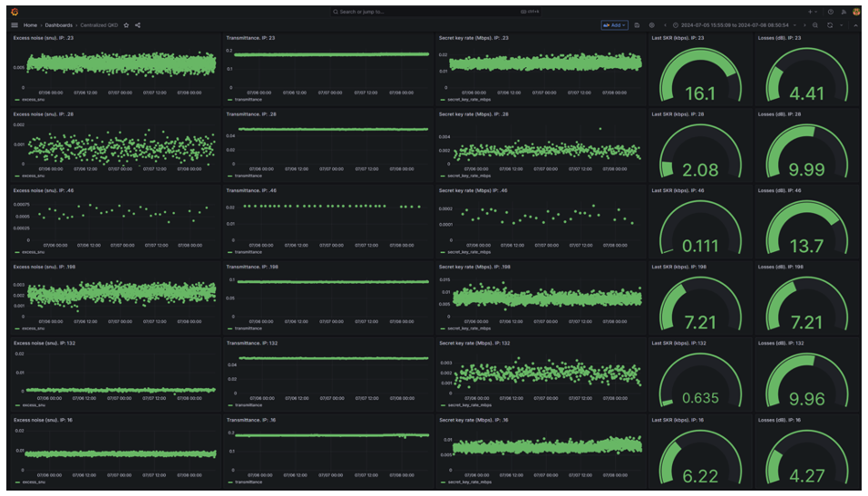Click the Grafana logo icon

pyautogui.click(x=15, y=12)
